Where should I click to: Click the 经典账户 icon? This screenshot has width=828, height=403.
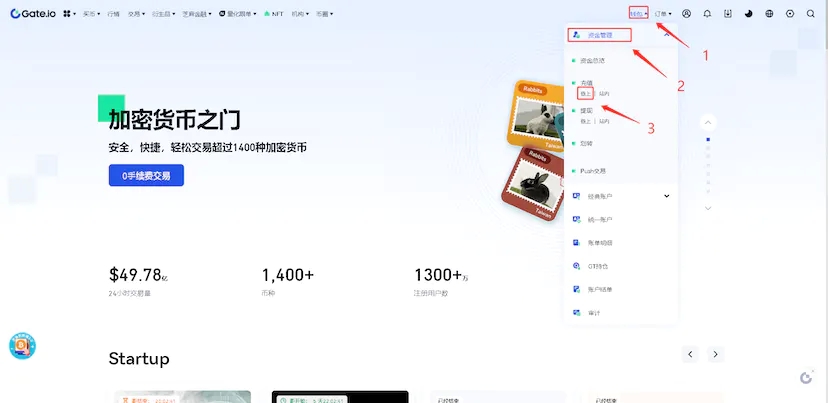point(576,196)
